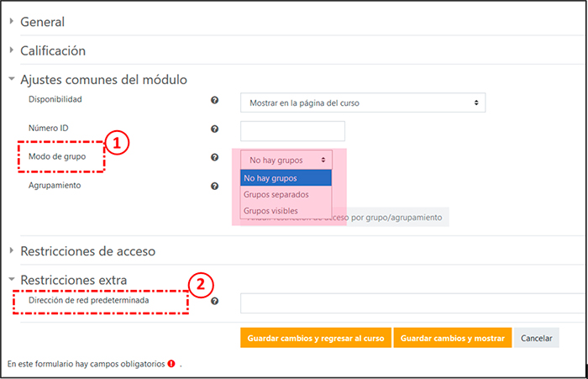Focus the Número ID text field
Screen dimensions: 588x379
(292, 131)
